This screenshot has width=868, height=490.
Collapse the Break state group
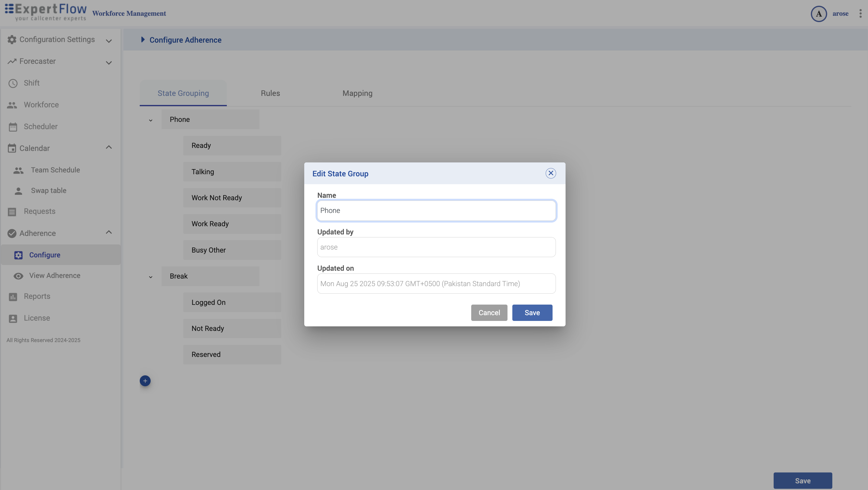(151, 277)
